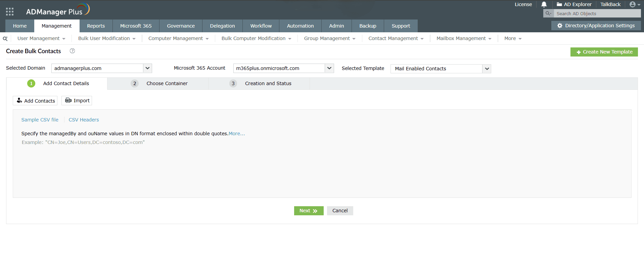Open the Backup tab
This screenshot has width=644, height=256.
[368, 26]
